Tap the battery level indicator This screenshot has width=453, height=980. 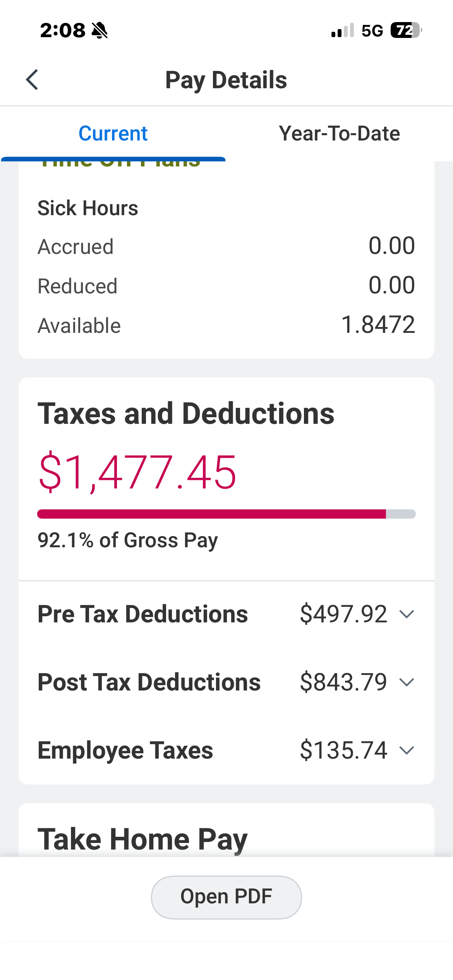[x=405, y=30]
